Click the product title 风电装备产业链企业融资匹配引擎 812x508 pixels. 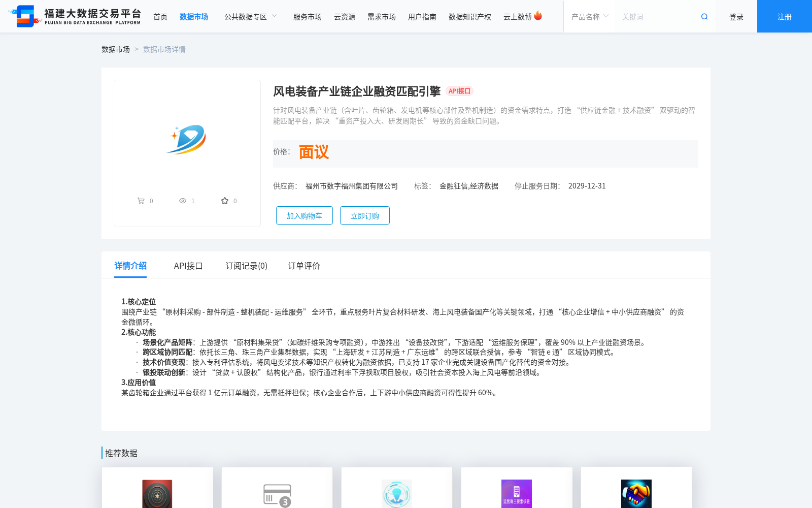[x=357, y=91]
